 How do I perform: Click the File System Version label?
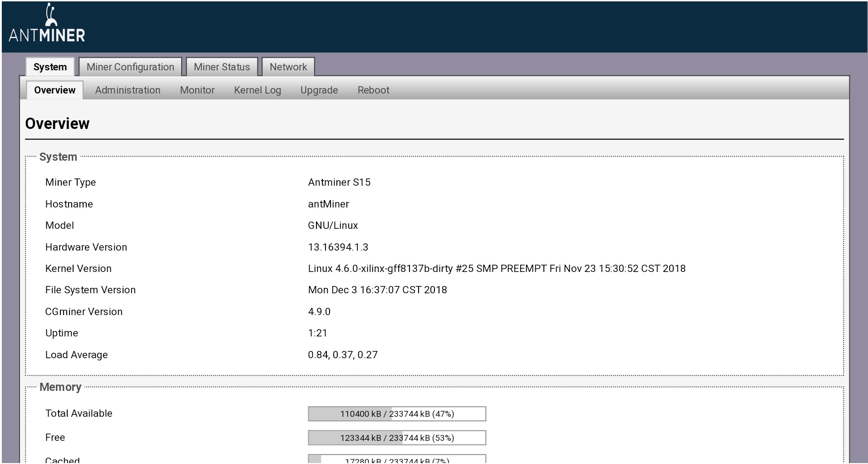click(90, 290)
